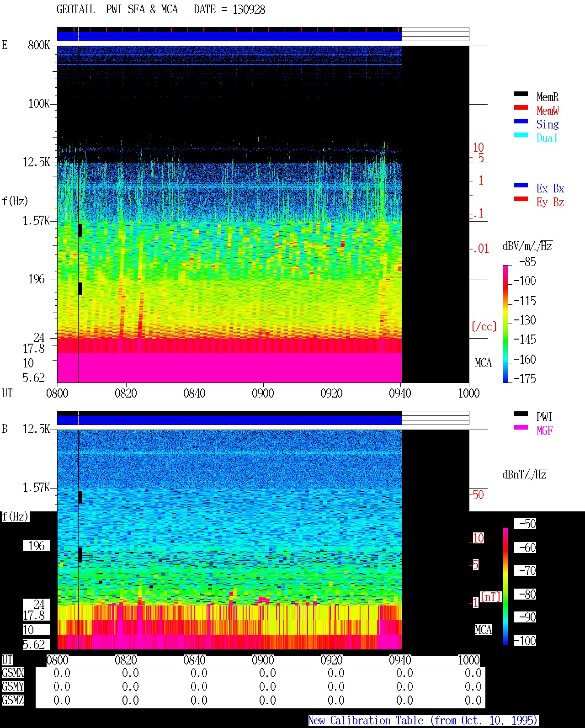The height and width of the screenshot is (728, 585).
Task: Click the red [nT] unit label
Action: (x=491, y=596)
